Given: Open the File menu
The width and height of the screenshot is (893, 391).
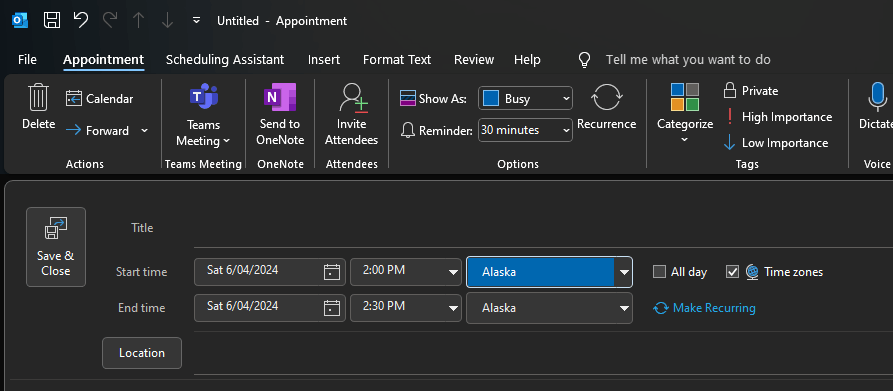Looking at the screenshot, I should 27,60.
